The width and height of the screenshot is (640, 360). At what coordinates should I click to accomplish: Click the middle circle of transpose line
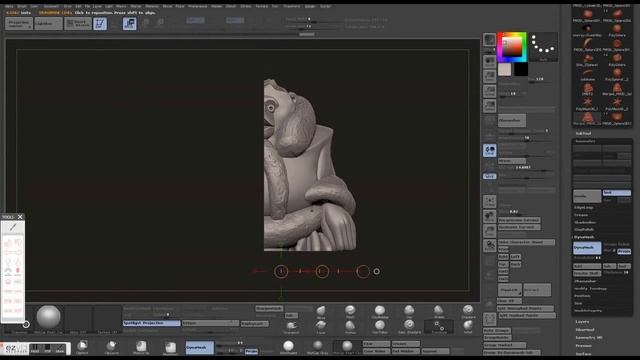tap(322, 271)
